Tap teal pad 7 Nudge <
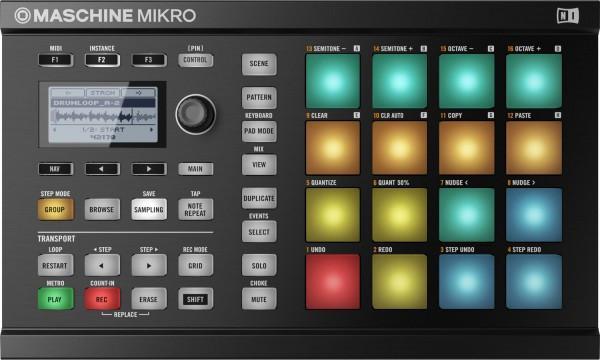 click(466, 215)
